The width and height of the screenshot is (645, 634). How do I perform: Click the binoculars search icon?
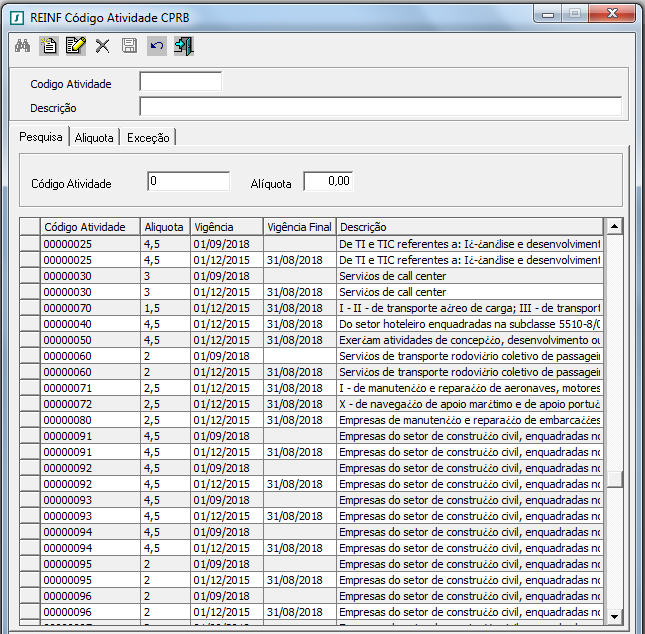[22, 46]
